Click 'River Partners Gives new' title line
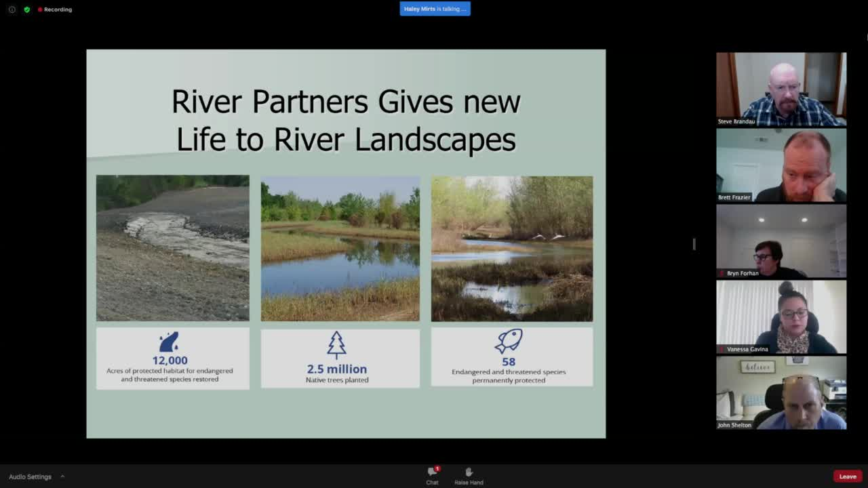This screenshot has width=868, height=488. point(346,102)
